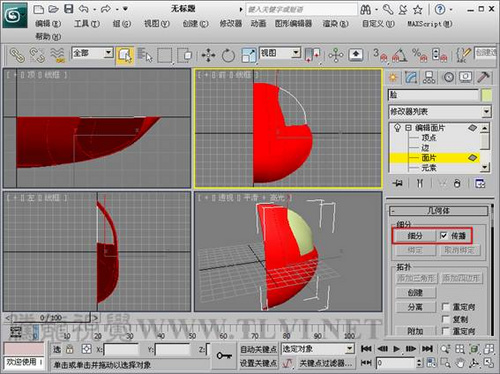500x374 pixels.
Task: Bind to Space Warp tool
Action: coord(58,55)
